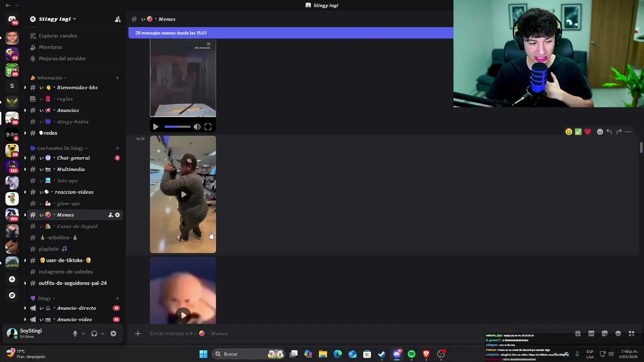React with the green checkmark emoji

pos(578,132)
